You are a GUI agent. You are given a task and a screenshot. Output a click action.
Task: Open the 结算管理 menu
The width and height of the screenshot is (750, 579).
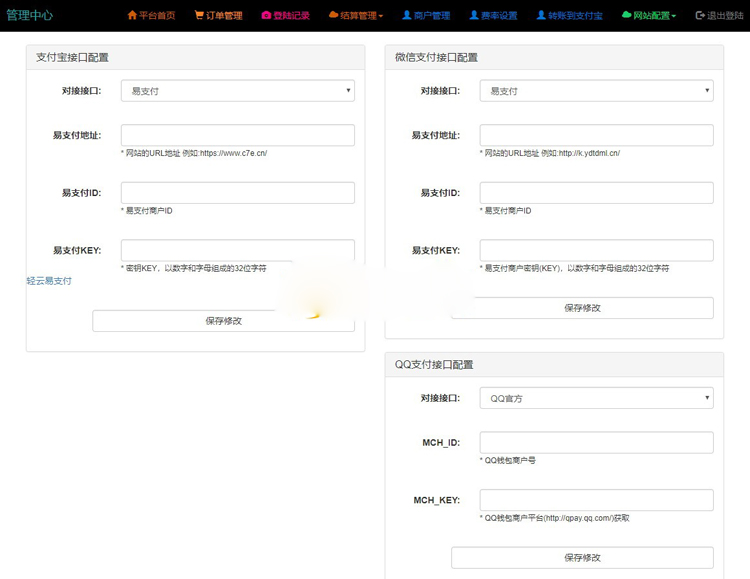tap(360, 16)
